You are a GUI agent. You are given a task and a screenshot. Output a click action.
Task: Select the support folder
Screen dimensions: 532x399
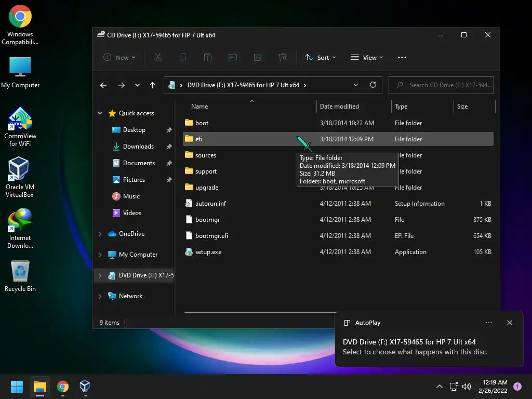pyautogui.click(x=338, y=171)
